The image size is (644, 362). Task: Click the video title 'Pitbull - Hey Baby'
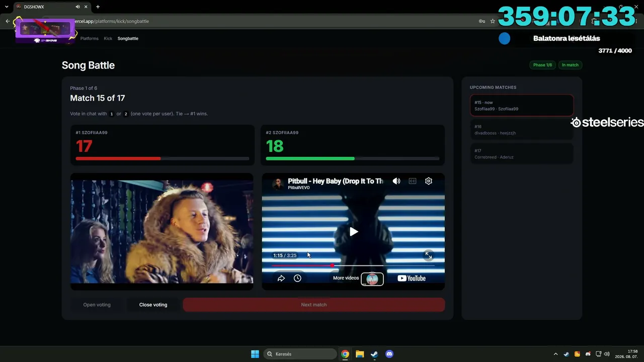[336, 181]
